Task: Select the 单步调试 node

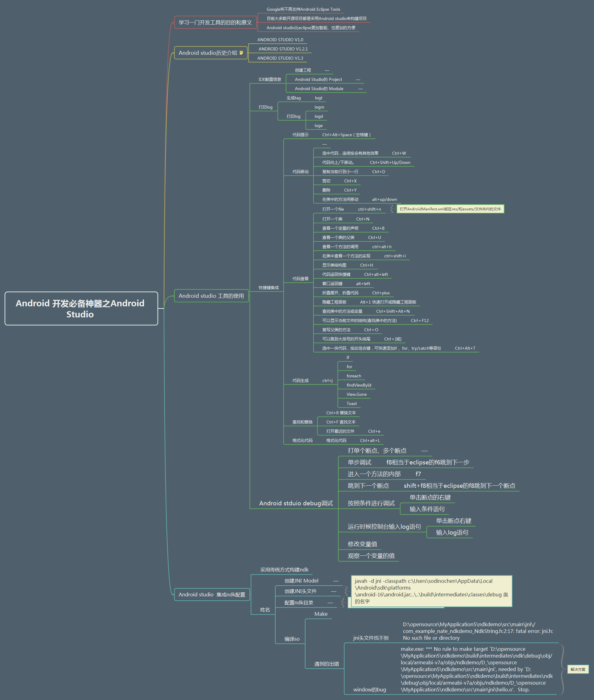Action: pyautogui.click(x=359, y=463)
